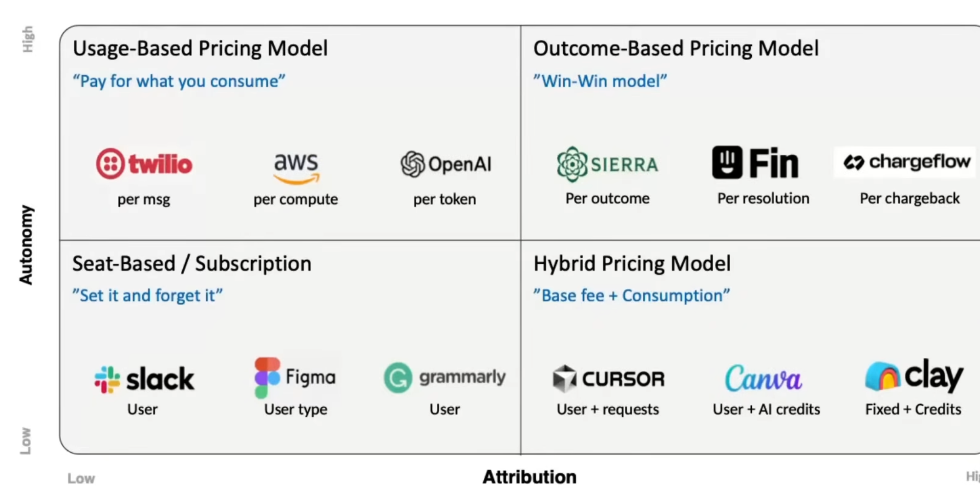Select the Hybrid Pricing Model heading
Screen dimensions: 980x503
click(632, 264)
